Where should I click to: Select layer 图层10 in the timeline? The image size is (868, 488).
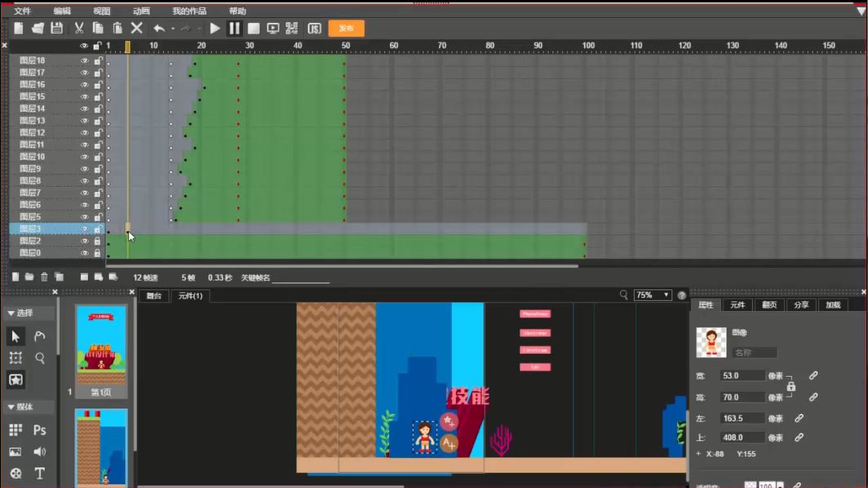pyautogui.click(x=33, y=157)
